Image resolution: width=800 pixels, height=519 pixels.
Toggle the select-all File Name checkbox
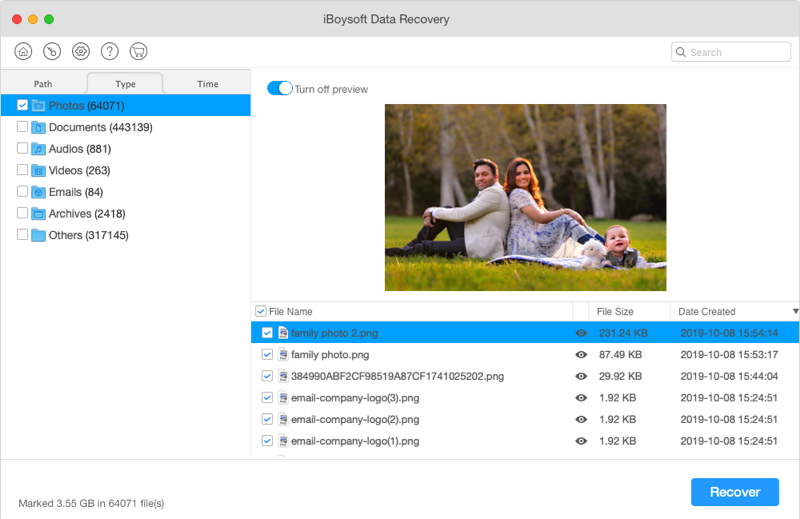(x=261, y=312)
